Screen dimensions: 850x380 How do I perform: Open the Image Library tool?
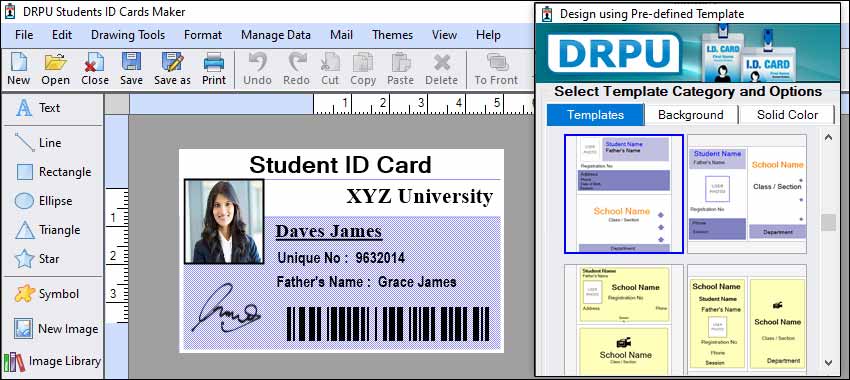[x=52, y=361]
